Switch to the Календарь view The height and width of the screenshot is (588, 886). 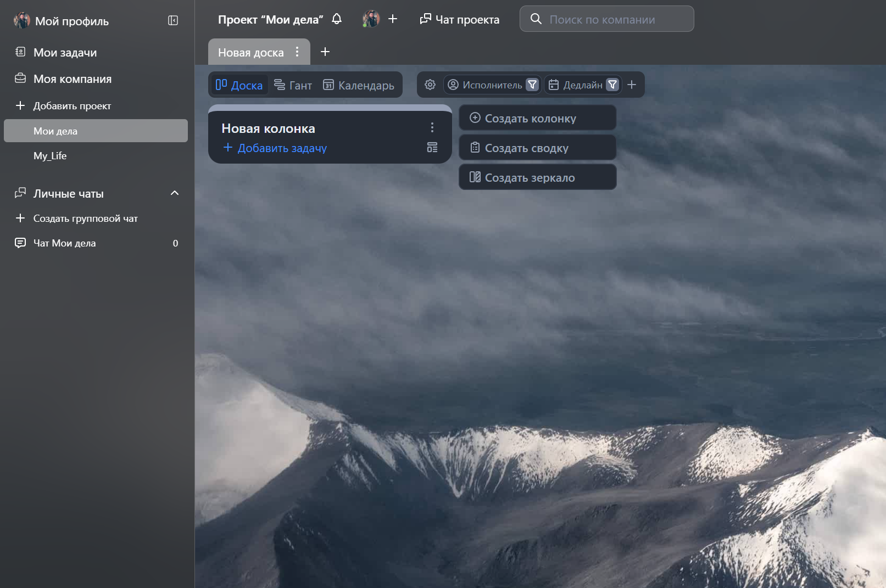(359, 85)
